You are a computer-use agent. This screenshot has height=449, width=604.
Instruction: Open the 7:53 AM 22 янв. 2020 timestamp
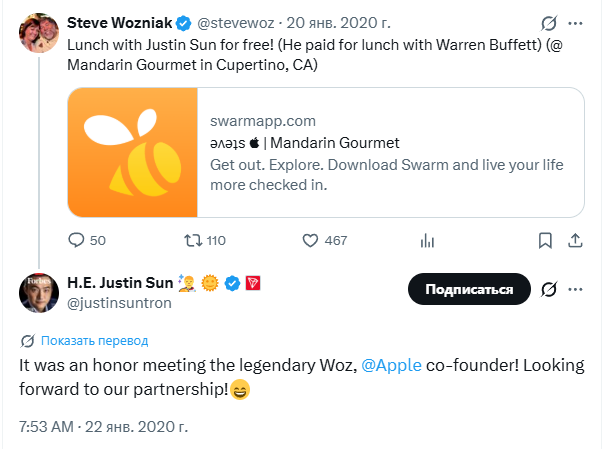pyautogui.click(x=103, y=427)
